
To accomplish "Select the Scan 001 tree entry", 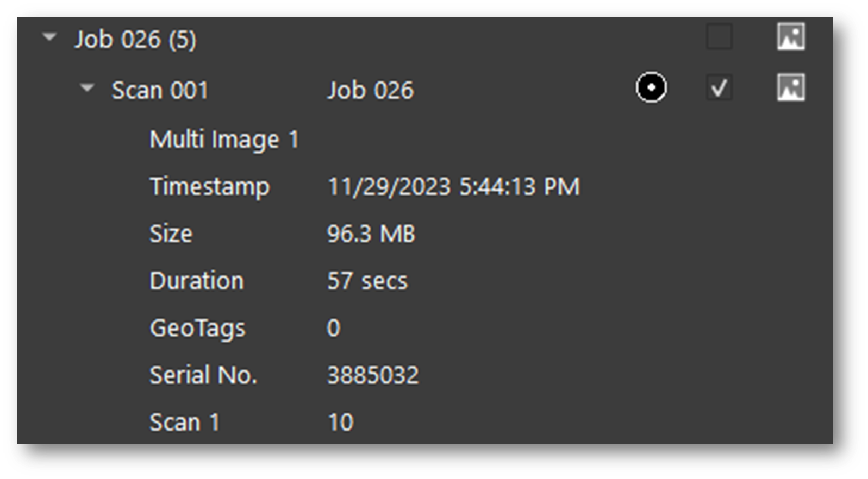I will pyautogui.click(x=160, y=90).
